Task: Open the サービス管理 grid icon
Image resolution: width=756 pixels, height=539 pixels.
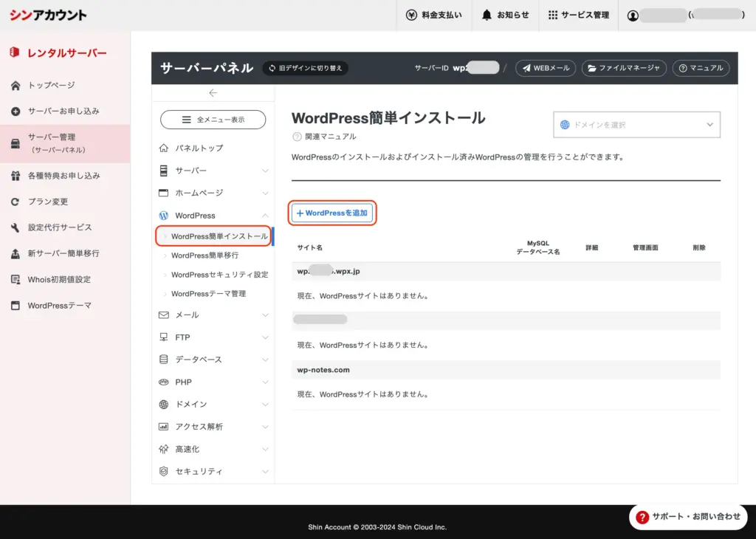Action: tap(553, 15)
